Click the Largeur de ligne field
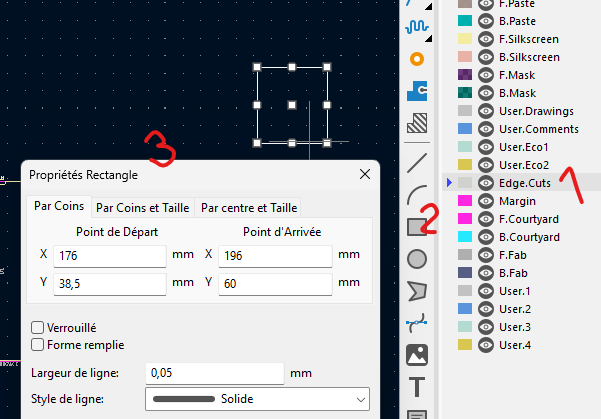The height and width of the screenshot is (419, 601). pyautogui.click(x=215, y=373)
